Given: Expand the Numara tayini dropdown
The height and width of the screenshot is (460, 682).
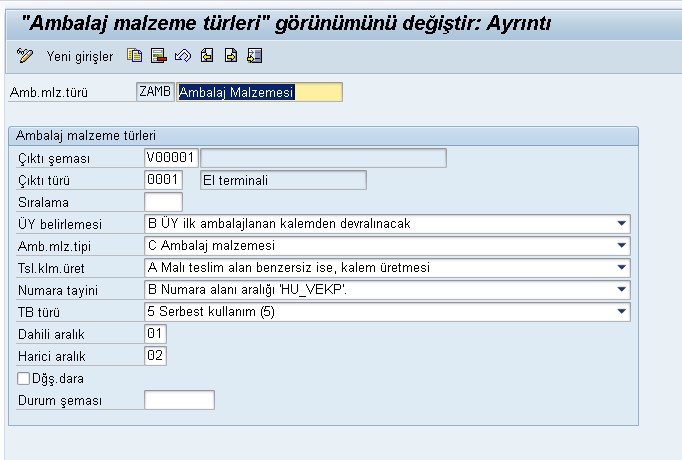Looking at the screenshot, I should (x=622, y=290).
